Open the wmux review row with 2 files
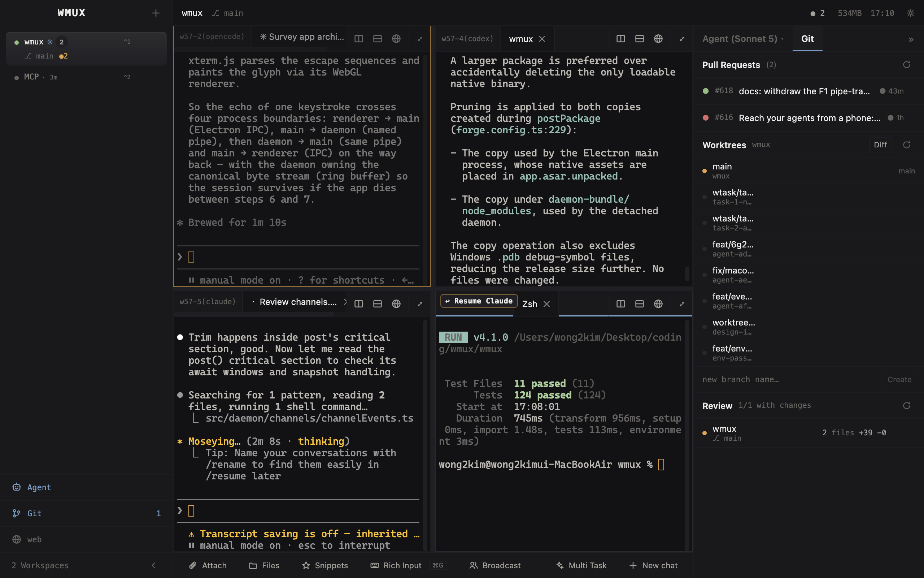924x578 pixels. pyautogui.click(x=809, y=433)
